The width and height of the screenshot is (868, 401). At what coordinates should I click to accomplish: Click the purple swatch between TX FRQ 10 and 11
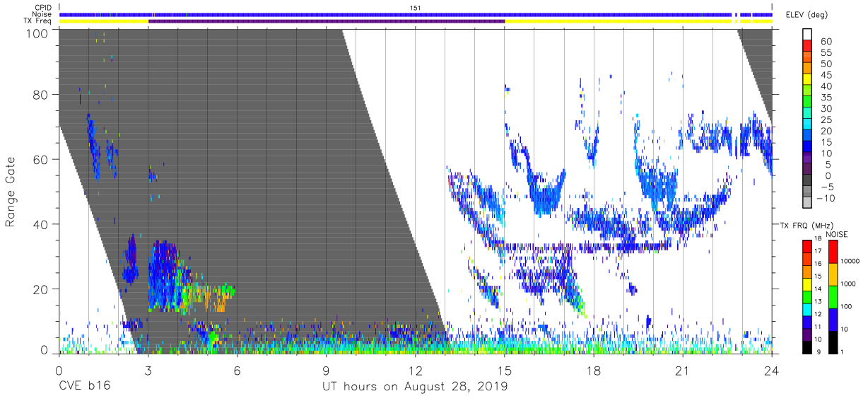coord(807,335)
